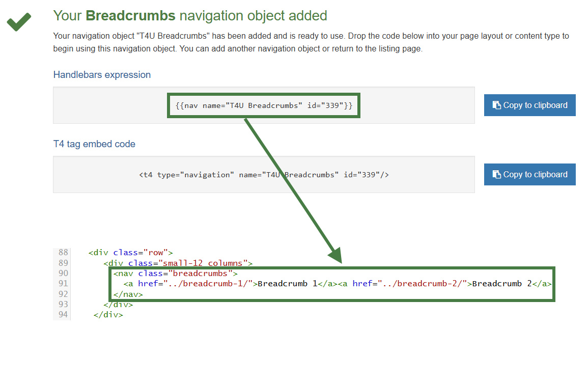The height and width of the screenshot is (382, 588).
Task: Copy the Handlebars expression to clipboard
Action: 529,105
